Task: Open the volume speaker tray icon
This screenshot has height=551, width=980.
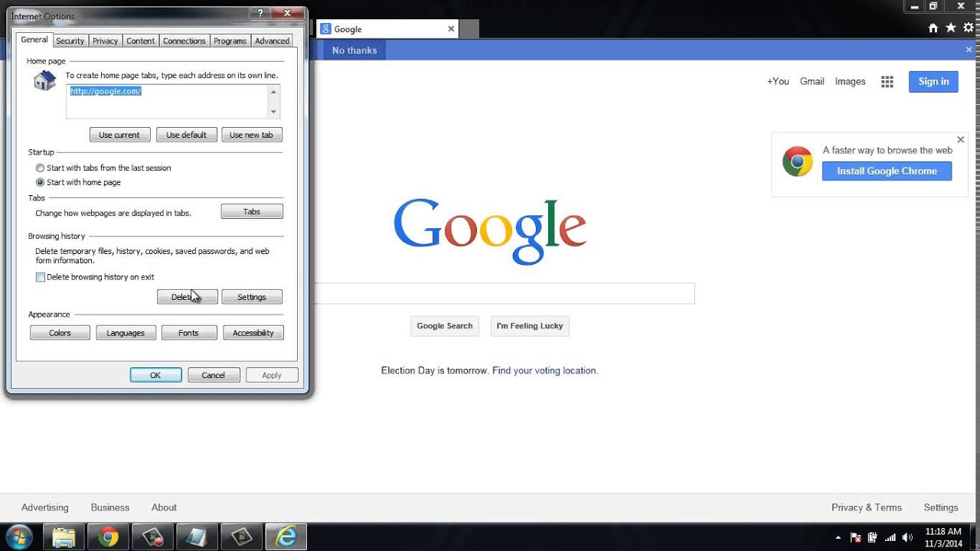Action: (x=906, y=537)
